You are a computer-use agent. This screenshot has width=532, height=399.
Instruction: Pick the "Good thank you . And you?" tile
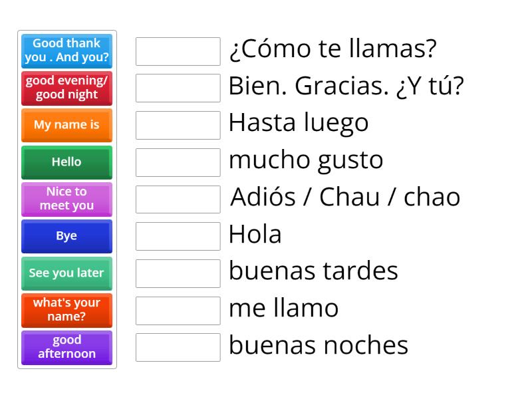tap(66, 51)
